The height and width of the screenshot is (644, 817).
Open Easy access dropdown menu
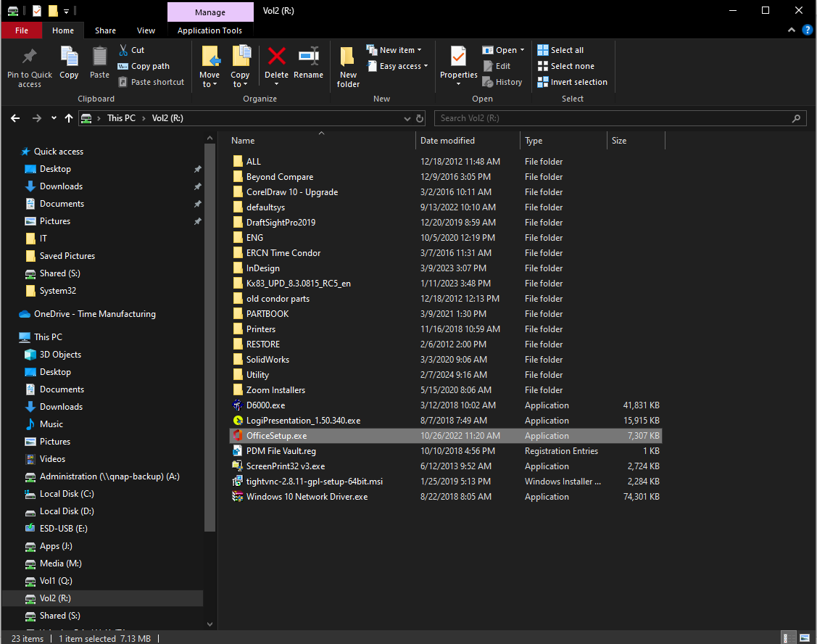[397, 66]
